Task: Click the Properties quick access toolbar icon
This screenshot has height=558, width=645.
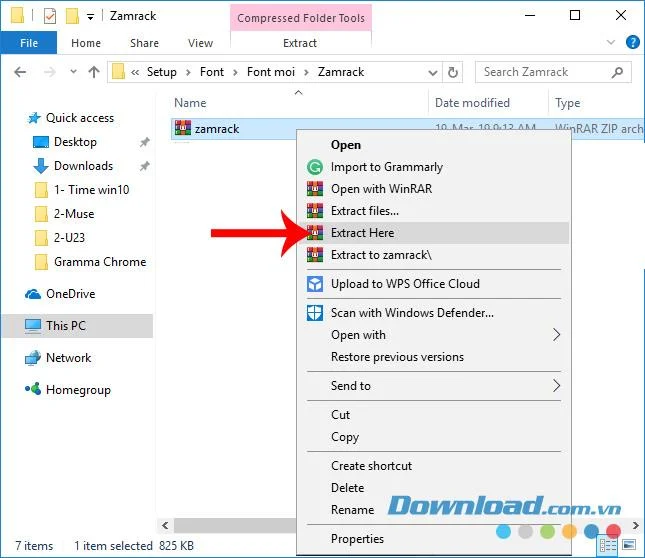Action: click(x=49, y=16)
